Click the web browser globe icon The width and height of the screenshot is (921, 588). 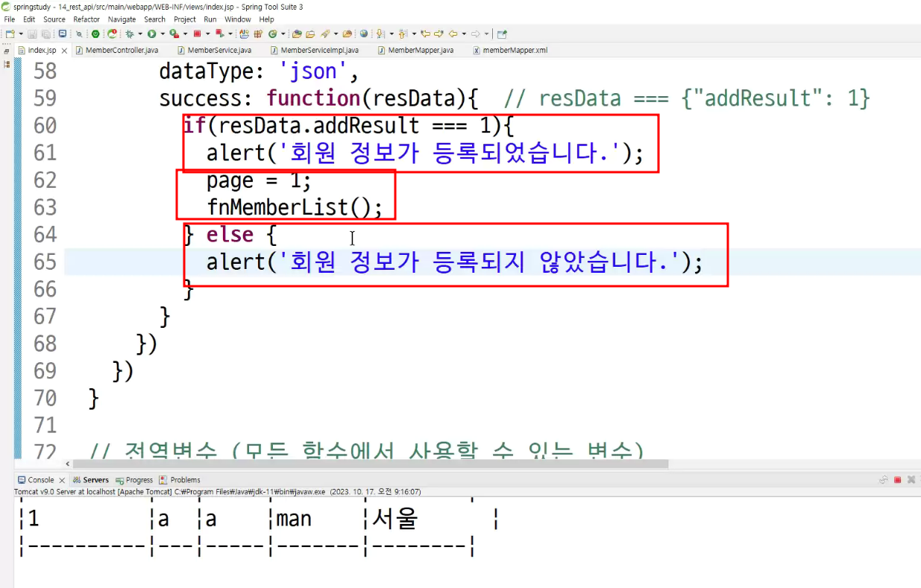pos(364,34)
